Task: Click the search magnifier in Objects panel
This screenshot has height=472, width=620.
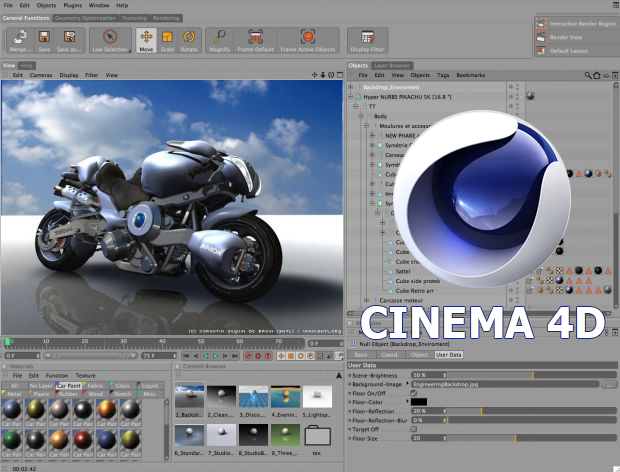Action: [588, 75]
